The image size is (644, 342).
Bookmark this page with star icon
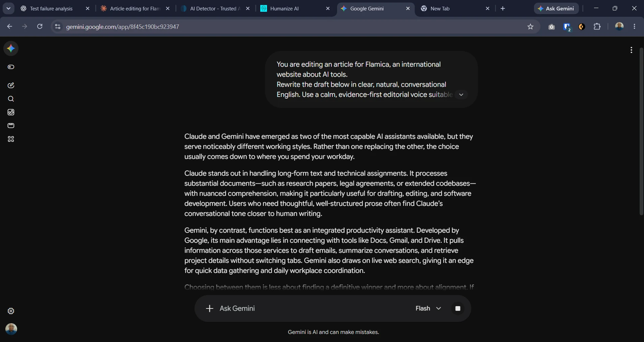pyautogui.click(x=530, y=27)
